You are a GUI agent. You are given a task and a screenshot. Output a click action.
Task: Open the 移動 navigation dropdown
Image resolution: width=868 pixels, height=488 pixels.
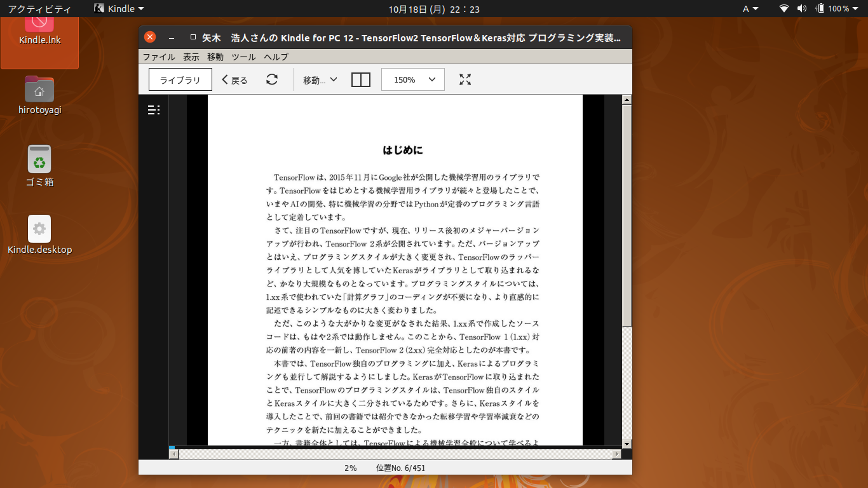coord(320,80)
